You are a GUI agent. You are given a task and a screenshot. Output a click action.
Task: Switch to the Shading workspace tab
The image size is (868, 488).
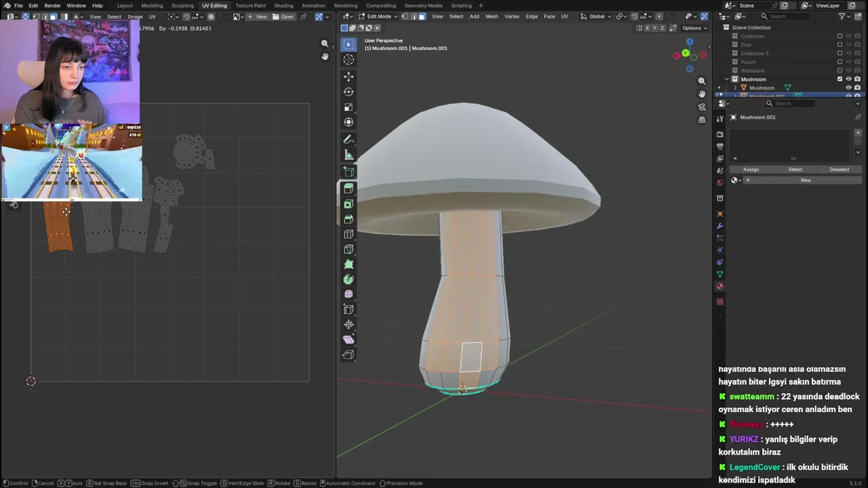point(283,5)
